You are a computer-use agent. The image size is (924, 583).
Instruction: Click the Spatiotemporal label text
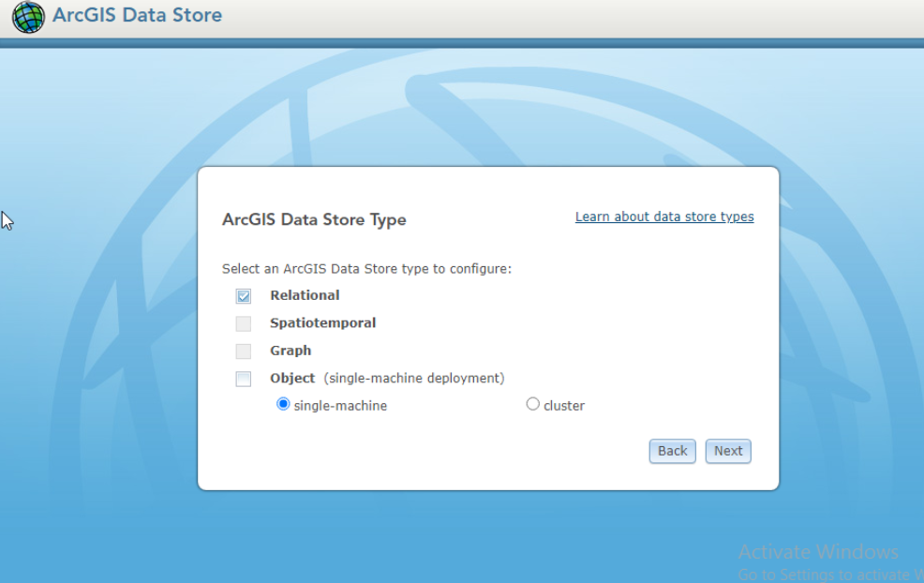[x=323, y=323]
